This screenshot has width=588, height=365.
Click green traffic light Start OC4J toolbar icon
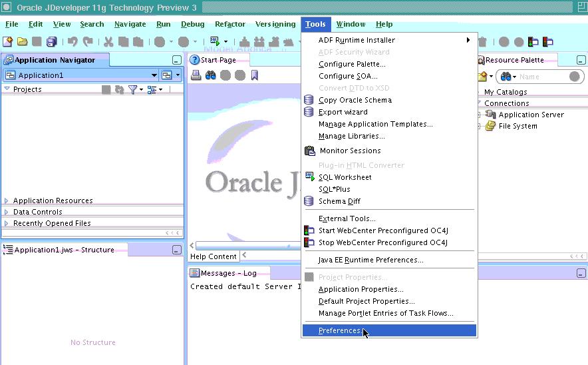pyautogui.click(x=533, y=42)
